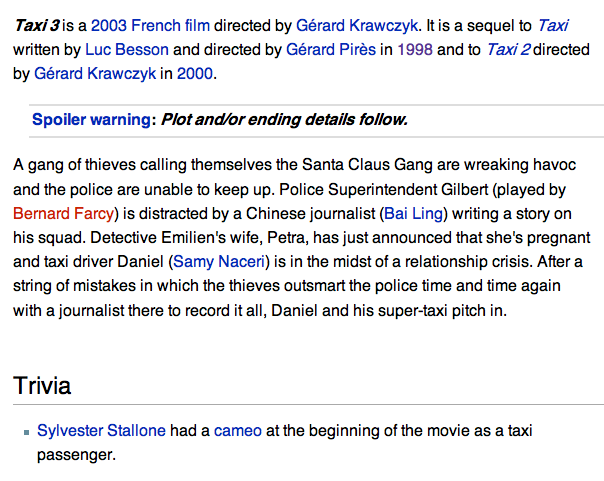This screenshot has width=604, height=481.
Task: Visit the Gérard Pirès article link
Action: (334, 49)
